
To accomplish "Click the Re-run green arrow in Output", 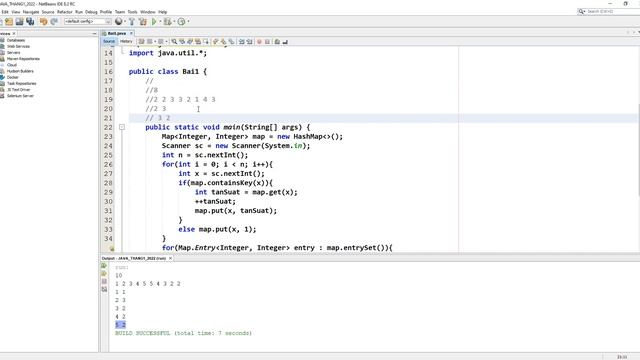I will (x=104, y=266).
